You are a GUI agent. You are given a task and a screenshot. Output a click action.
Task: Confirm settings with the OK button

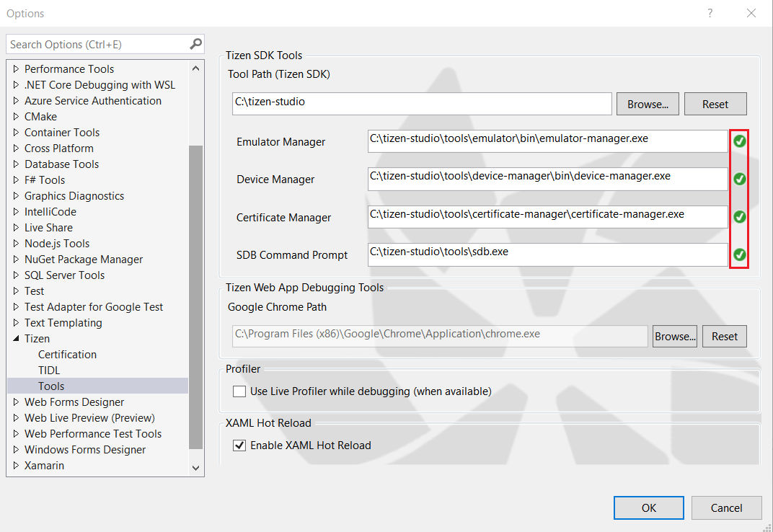pos(648,507)
